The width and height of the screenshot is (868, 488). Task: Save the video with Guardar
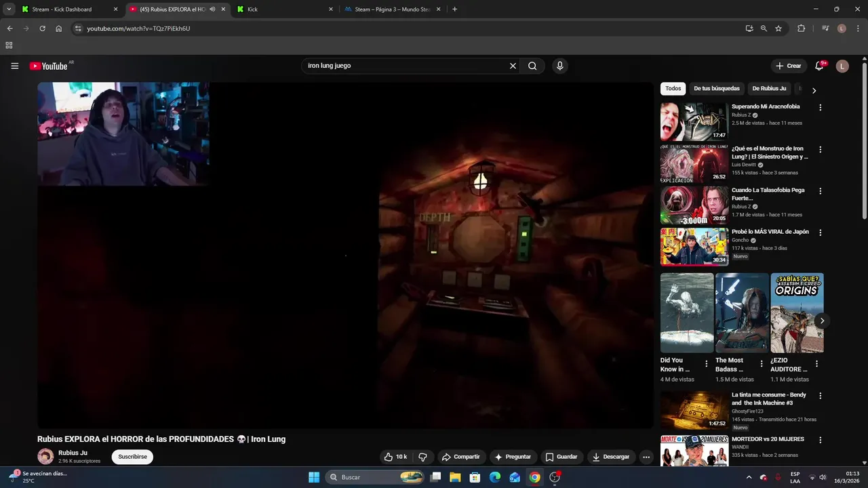tap(561, 457)
